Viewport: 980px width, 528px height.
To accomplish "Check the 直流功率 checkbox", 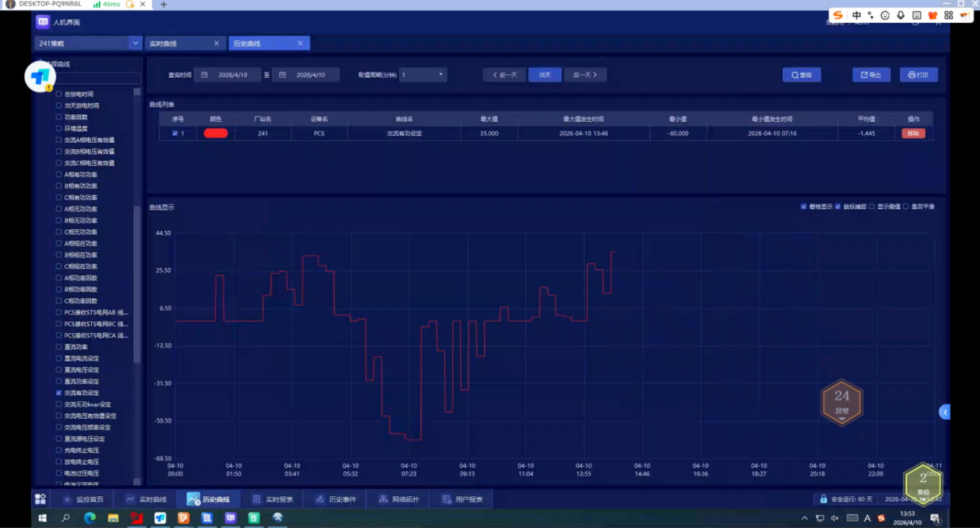I will coord(59,347).
